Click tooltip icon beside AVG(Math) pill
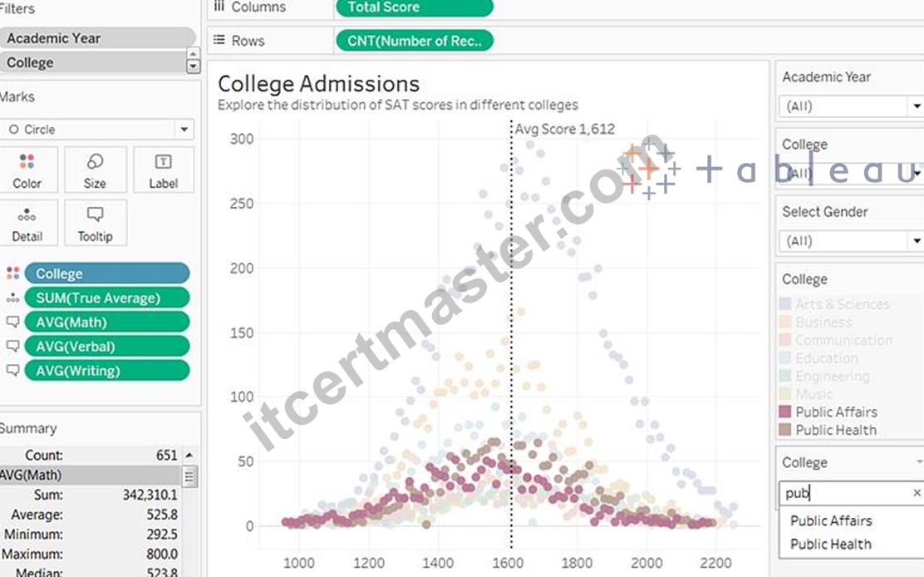 point(13,323)
